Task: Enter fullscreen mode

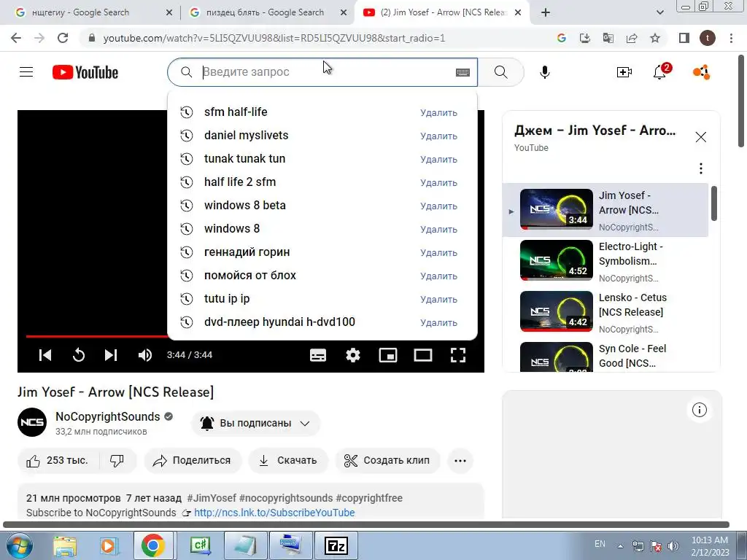Action: point(458,355)
